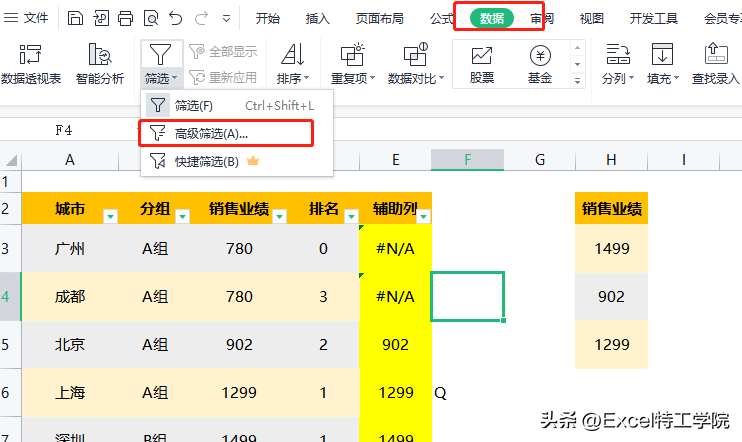Choose 高级筛选(A)... menu entry
742x442 pixels.
[x=226, y=134]
